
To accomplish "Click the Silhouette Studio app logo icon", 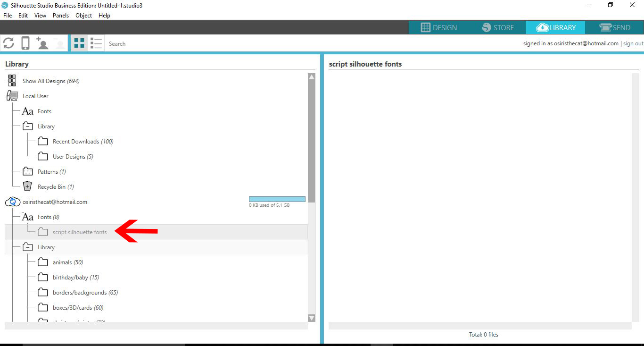I will [5, 5].
